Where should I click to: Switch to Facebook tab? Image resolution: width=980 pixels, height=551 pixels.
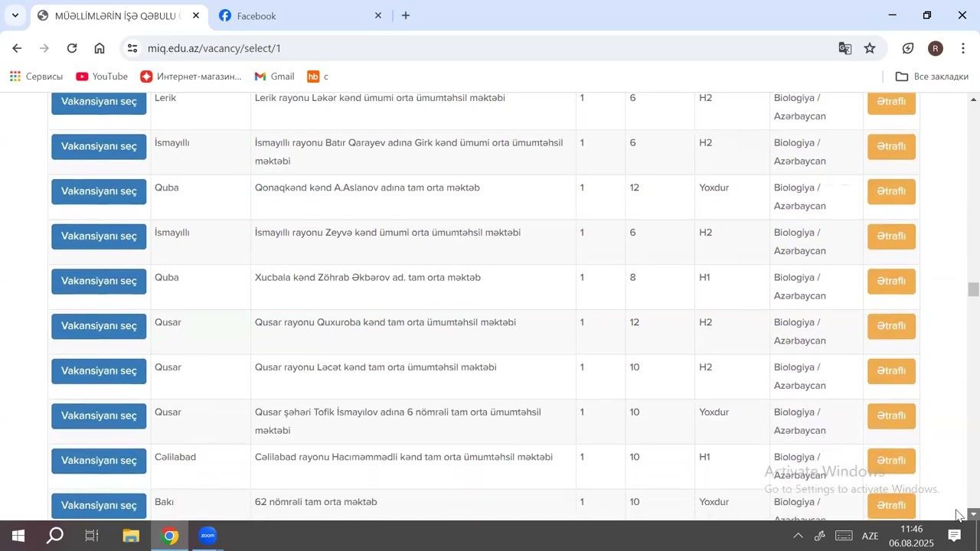pyautogui.click(x=299, y=15)
